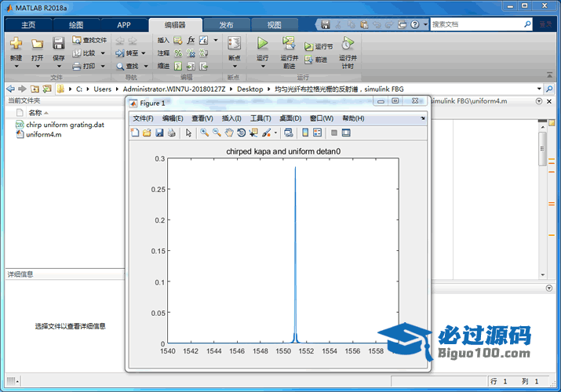Open the address bar path dropdown arrow
This screenshot has height=392, width=561.
click(539, 89)
